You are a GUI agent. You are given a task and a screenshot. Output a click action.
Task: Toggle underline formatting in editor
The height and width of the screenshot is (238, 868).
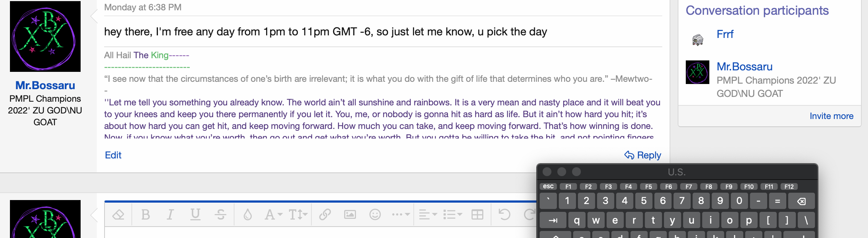click(x=195, y=214)
